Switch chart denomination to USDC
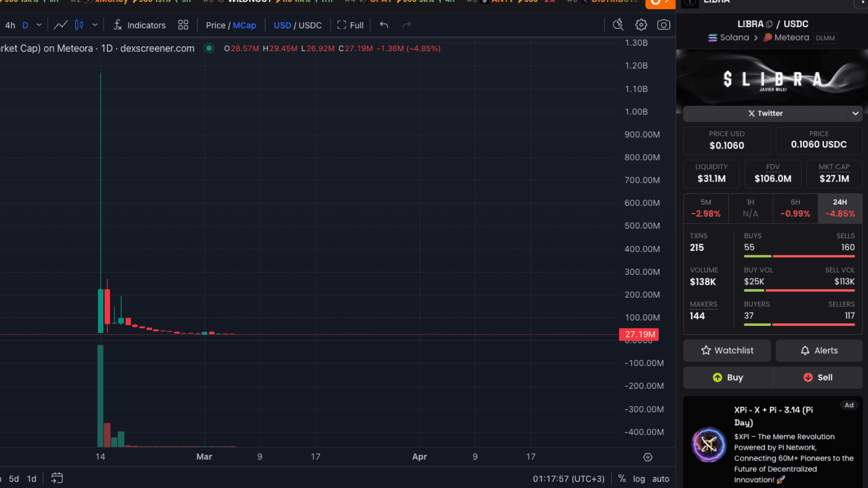The height and width of the screenshot is (488, 868). coord(310,25)
